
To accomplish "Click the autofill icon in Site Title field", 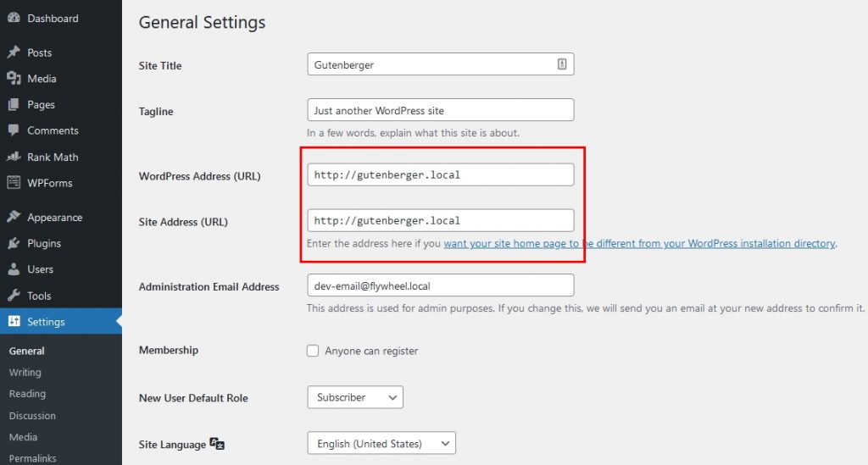I will [562, 64].
